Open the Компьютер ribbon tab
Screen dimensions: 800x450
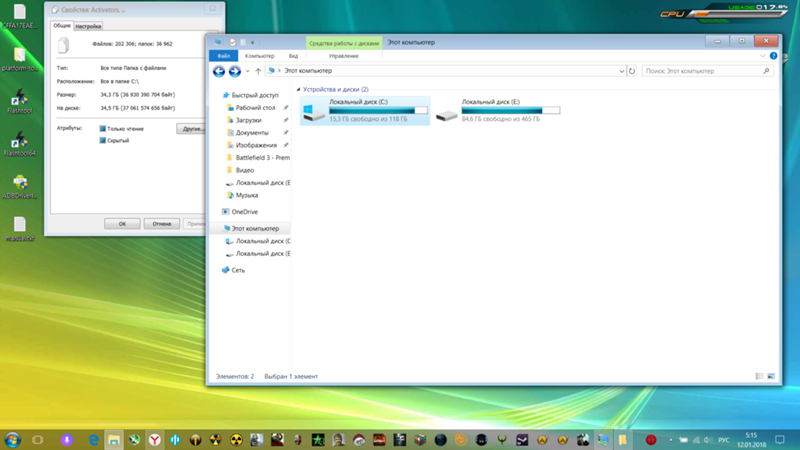coord(259,56)
